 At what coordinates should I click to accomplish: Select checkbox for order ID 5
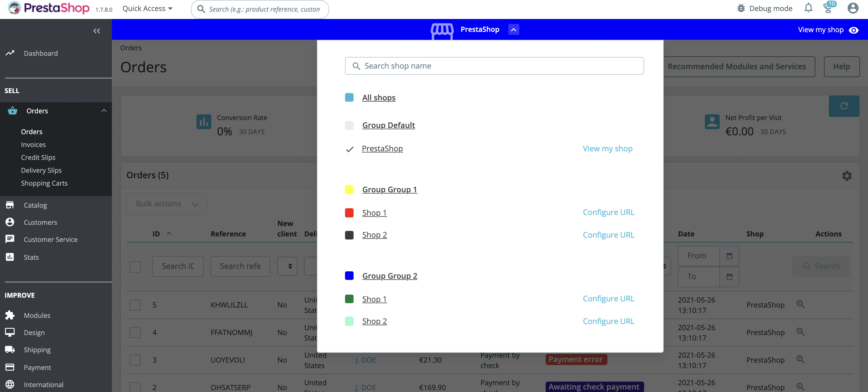135,304
